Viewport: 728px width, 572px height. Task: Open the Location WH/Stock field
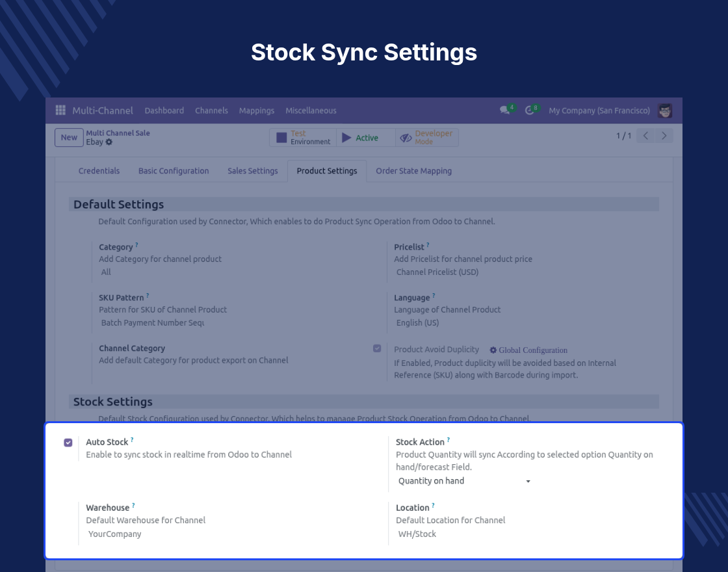coord(529,534)
